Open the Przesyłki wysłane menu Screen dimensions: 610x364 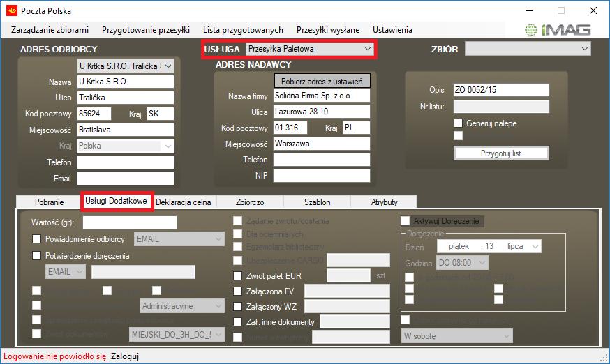coord(328,30)
